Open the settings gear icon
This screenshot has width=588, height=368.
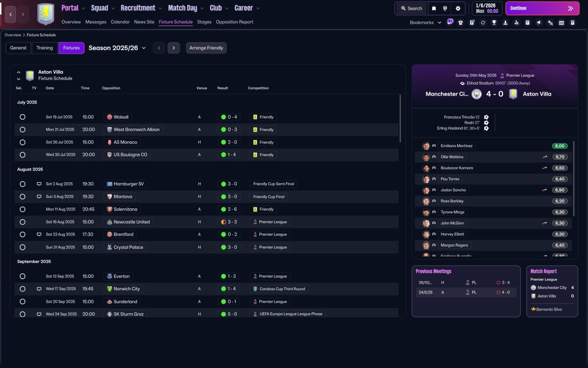coord(458,8)
